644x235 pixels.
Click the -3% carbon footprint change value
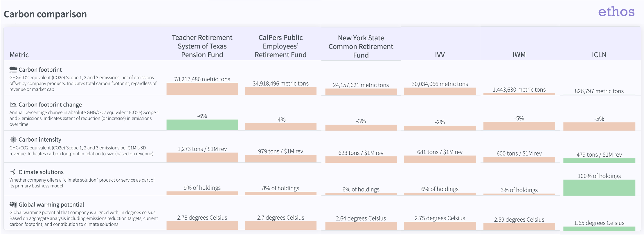(361, 121)
